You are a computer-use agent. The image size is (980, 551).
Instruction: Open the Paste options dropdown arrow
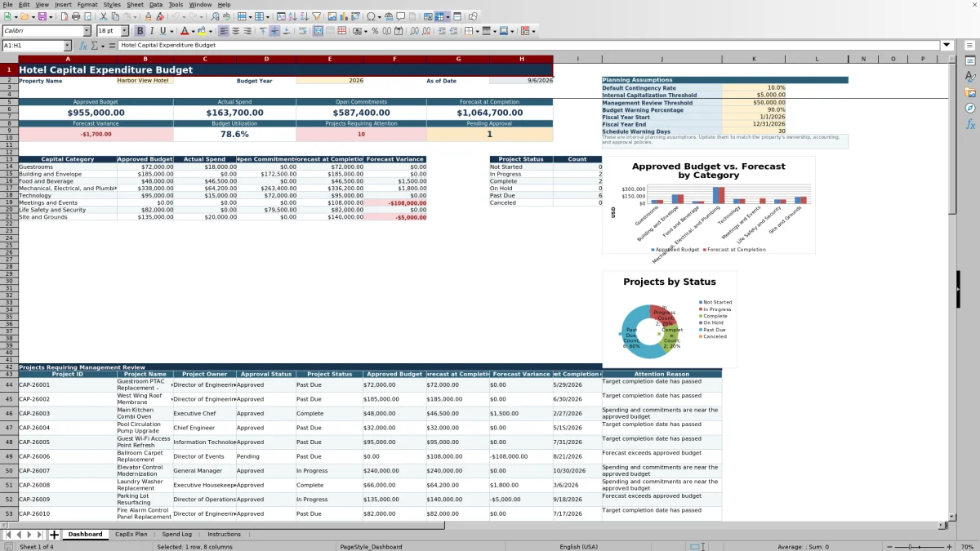tap(135, 16)
